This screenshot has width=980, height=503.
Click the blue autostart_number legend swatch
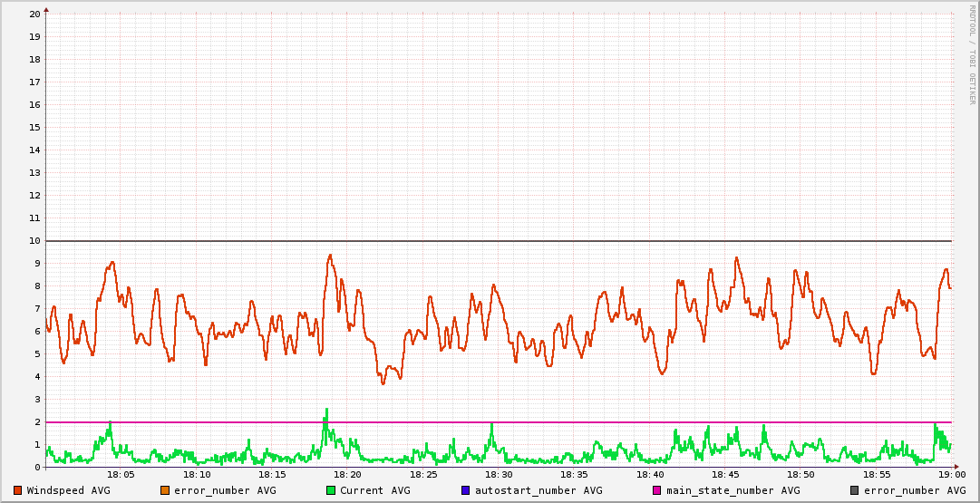[x=465, y=490]
